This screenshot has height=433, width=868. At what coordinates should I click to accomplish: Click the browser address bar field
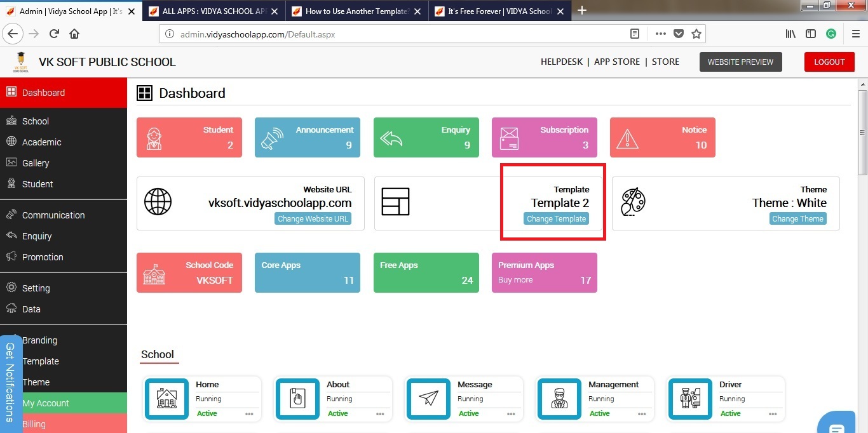point(394,34)
